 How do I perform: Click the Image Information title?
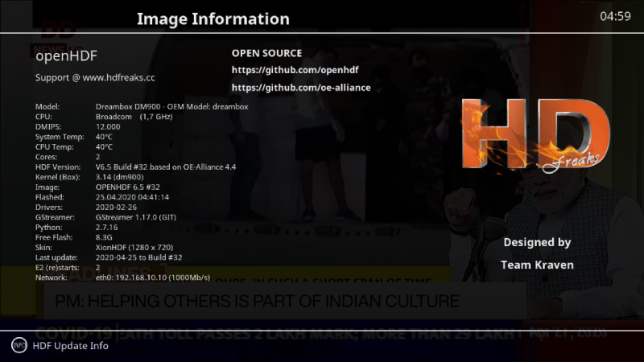pos(213,19)
